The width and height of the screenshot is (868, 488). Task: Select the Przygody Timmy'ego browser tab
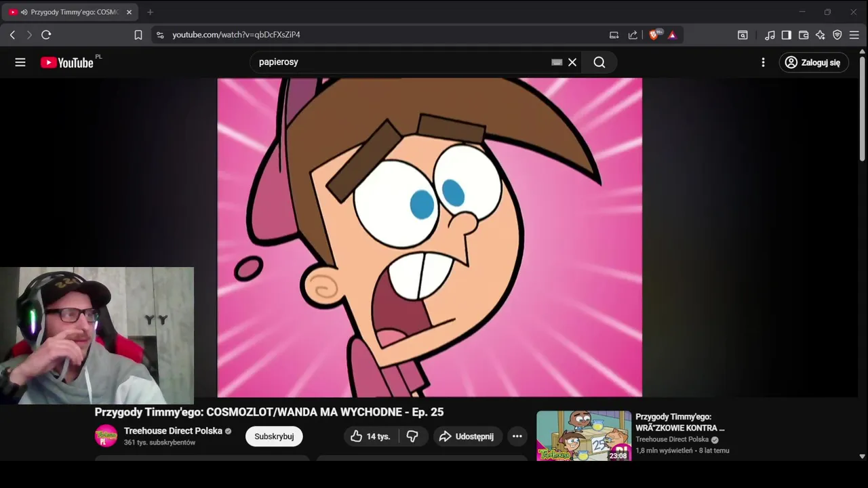(70, 12)
